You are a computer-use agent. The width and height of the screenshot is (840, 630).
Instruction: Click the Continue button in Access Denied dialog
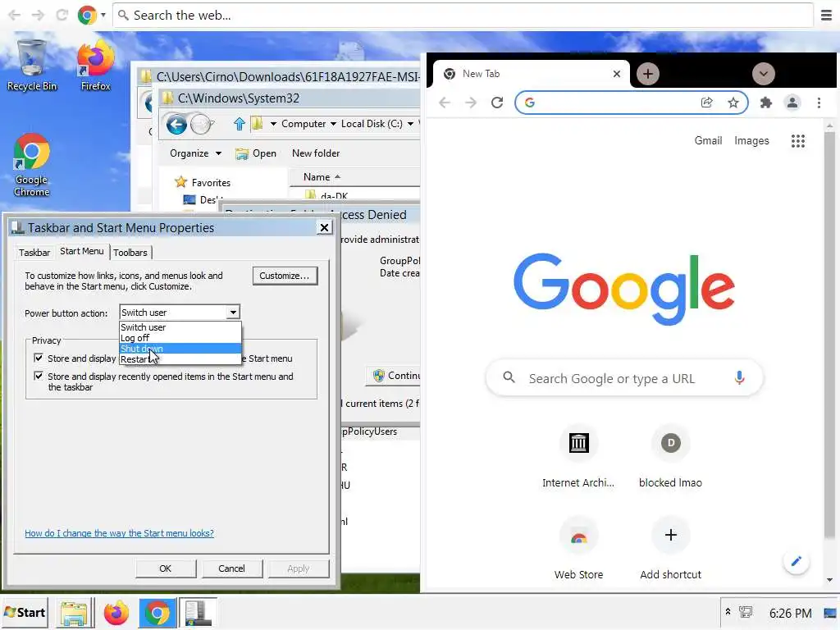pos(395,376)
